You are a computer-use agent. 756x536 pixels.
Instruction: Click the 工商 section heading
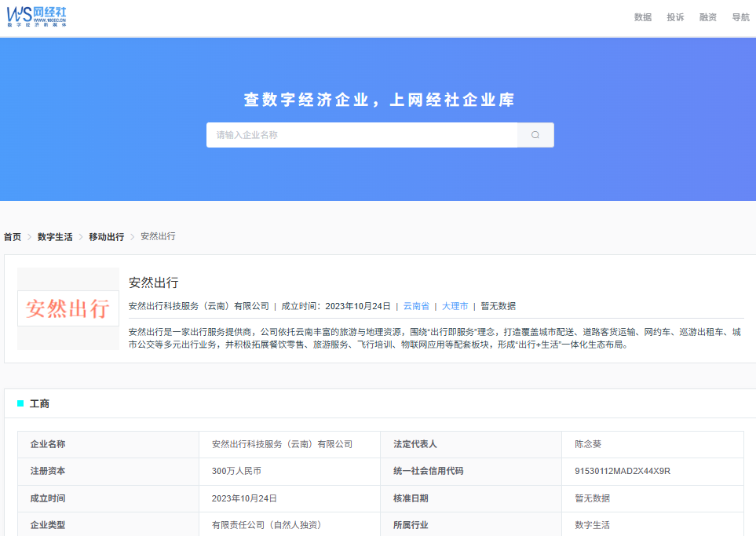point(39,404)
